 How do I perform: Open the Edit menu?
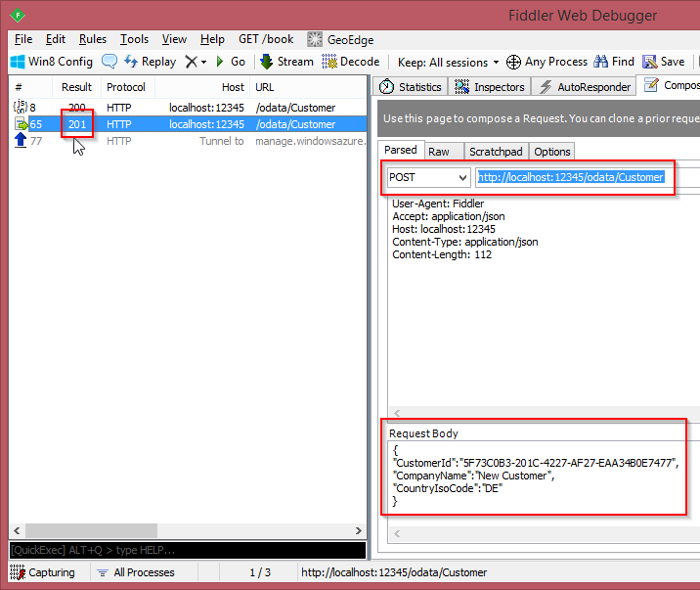[56, 39]
